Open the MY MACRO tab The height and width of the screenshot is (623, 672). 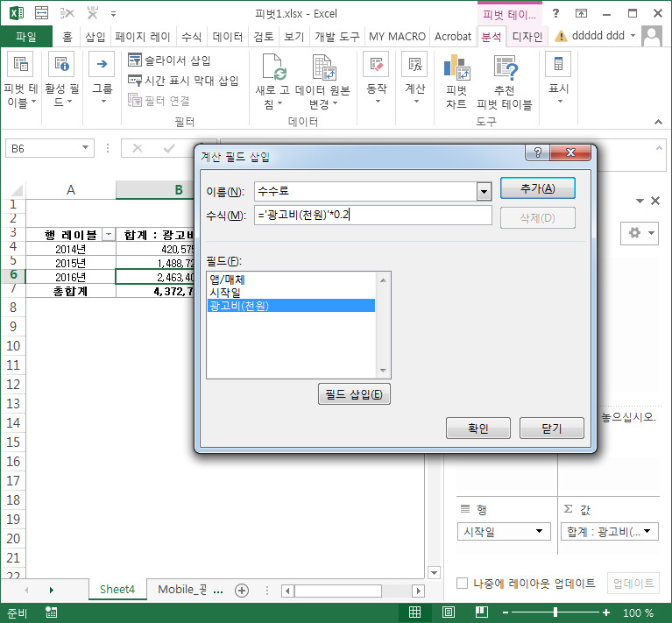point(397,37)
